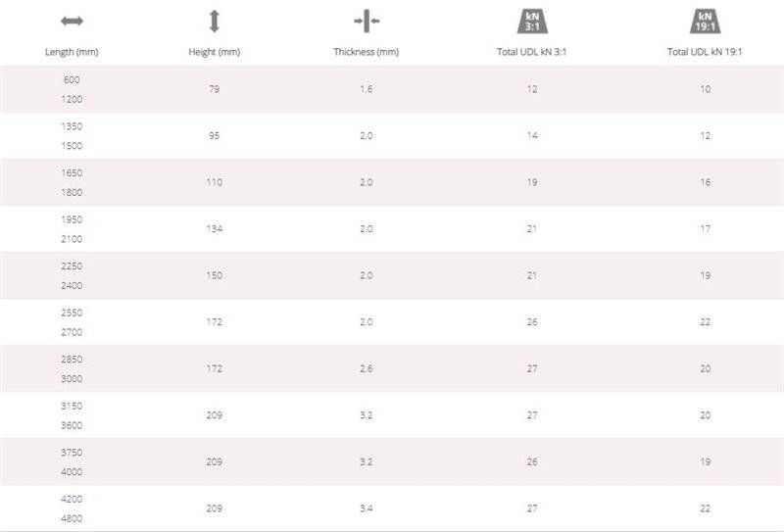This screenshot has height=532, width=784.
Task: Click the kN 3:1 weight icon
Action: [532, 21]
